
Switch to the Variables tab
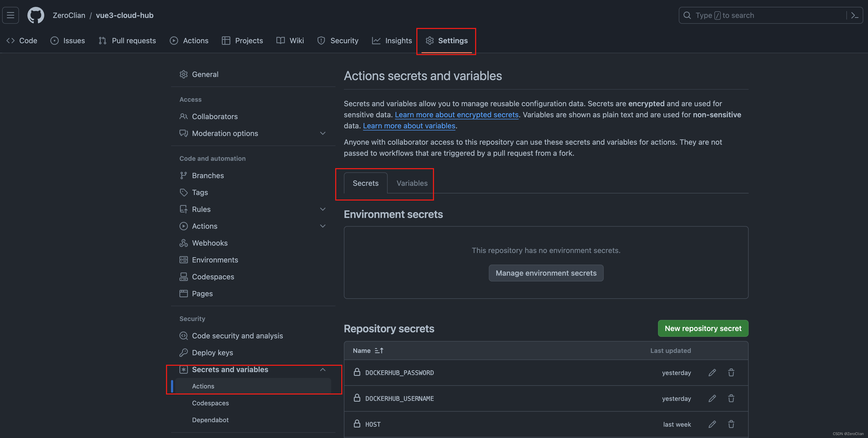pos(412,183)
